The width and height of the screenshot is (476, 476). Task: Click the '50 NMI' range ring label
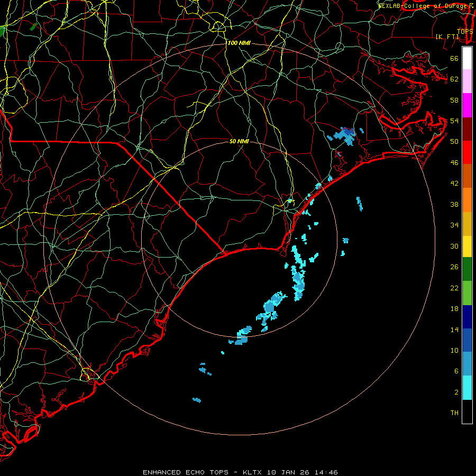tap(239, 141)
